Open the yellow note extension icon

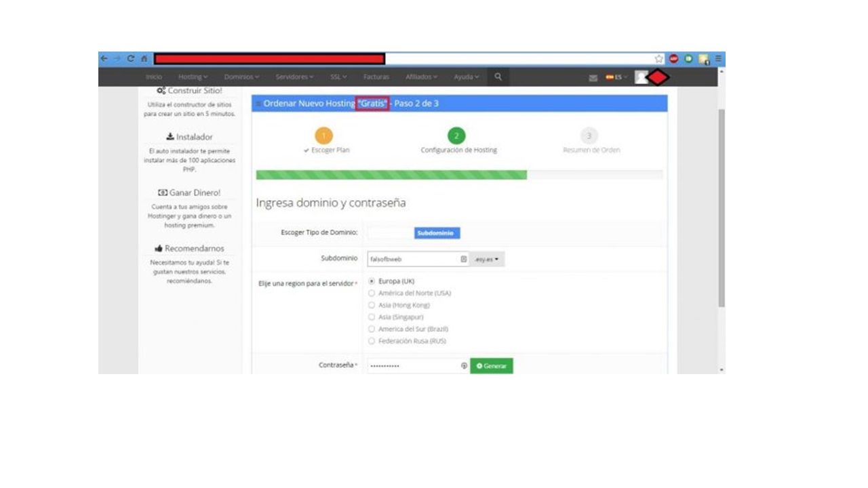click(x=704, y=60)
